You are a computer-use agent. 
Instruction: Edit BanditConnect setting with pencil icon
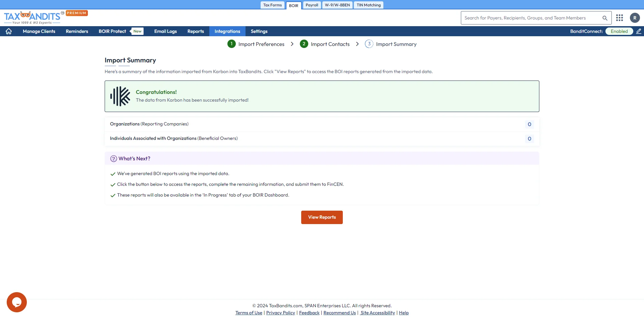pyautogui.click(x=639, y=31)
